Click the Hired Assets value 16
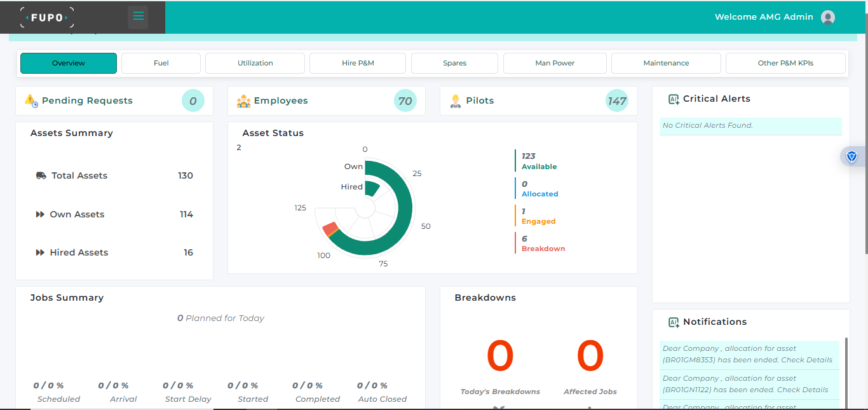The height and width of the screenshot is (410, 868). [x=188, y=252]
